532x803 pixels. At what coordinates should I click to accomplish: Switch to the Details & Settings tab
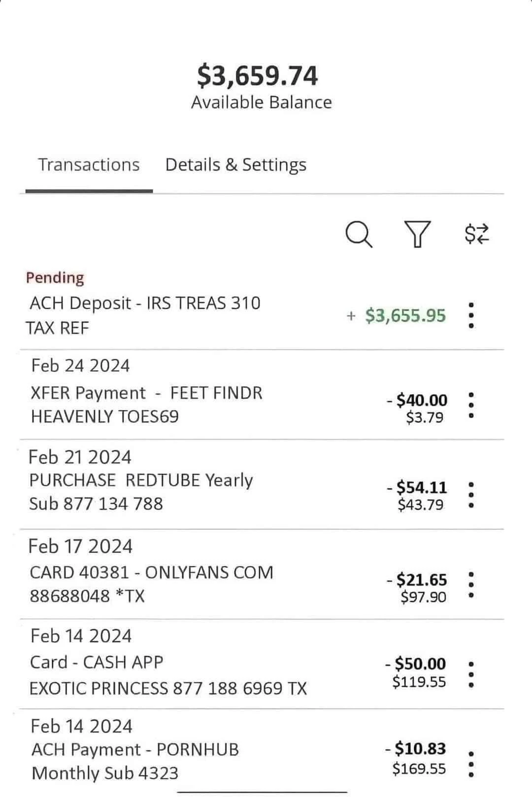pyautogui.click(x=235, y=164)
